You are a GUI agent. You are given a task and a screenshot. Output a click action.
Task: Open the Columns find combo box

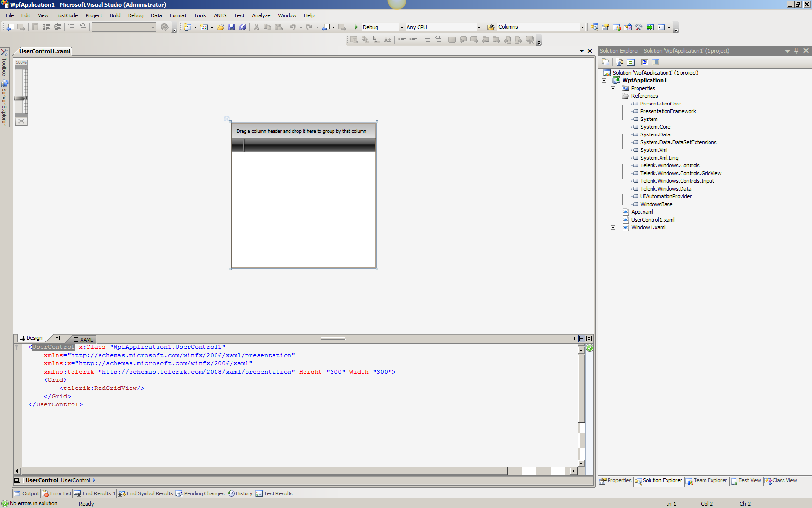pyautogui.click(x=582, y=27)
